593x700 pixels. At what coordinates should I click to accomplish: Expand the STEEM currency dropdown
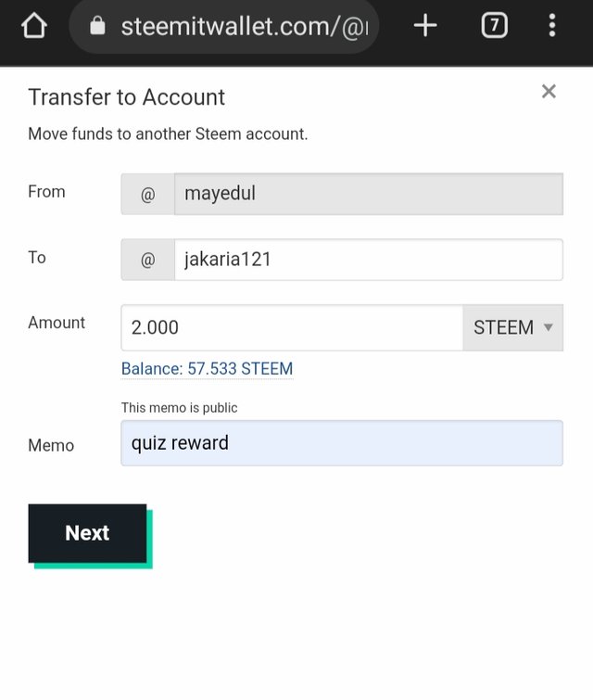click(512, 327)
